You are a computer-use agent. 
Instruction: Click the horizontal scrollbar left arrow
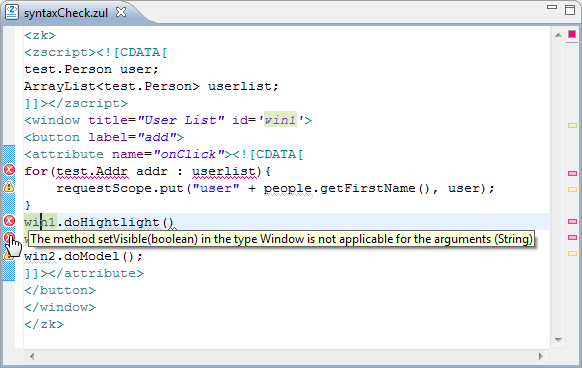tap(32, 356)
